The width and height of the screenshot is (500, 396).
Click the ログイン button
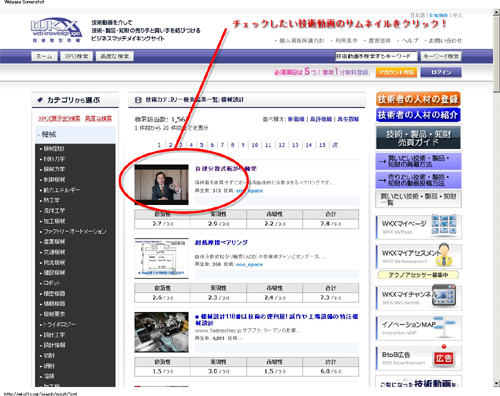coord(441,72)
